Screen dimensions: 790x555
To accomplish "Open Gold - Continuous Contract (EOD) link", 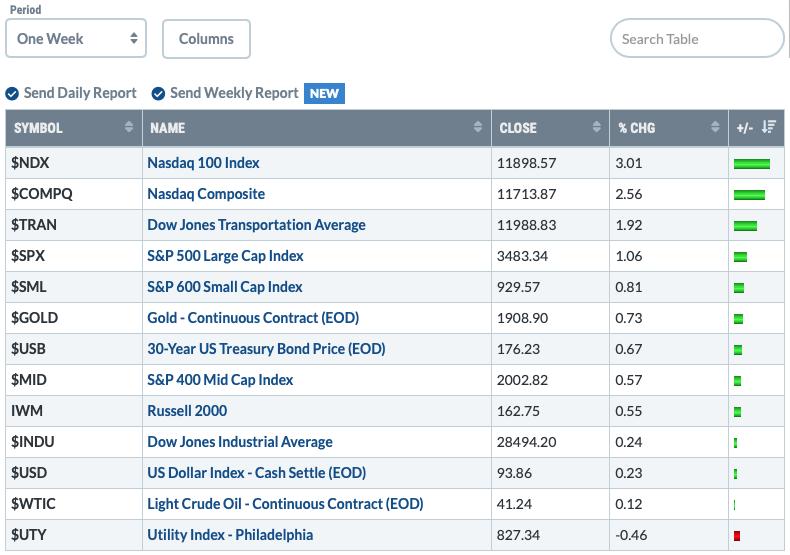I will (253, 318).
